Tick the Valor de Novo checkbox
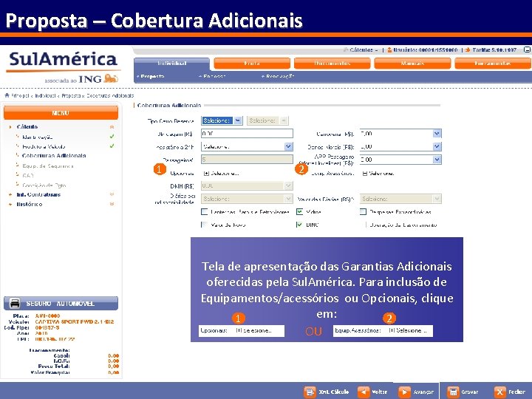532x399 pixels. [x=204, y=225]
